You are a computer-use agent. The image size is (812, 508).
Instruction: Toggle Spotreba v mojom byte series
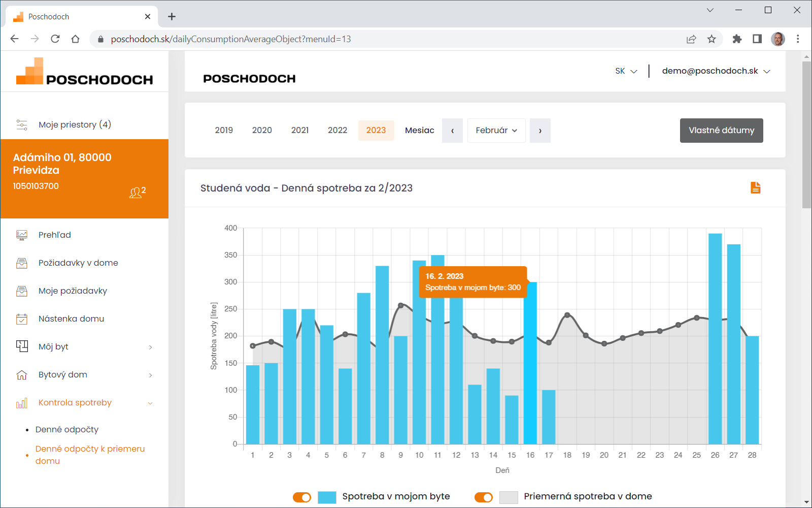tap(302, 497)
